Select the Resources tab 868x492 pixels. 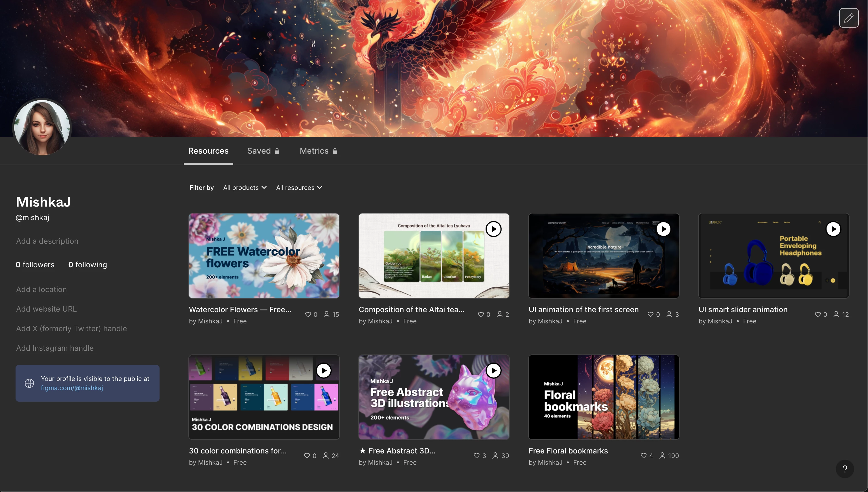point(208,151)
